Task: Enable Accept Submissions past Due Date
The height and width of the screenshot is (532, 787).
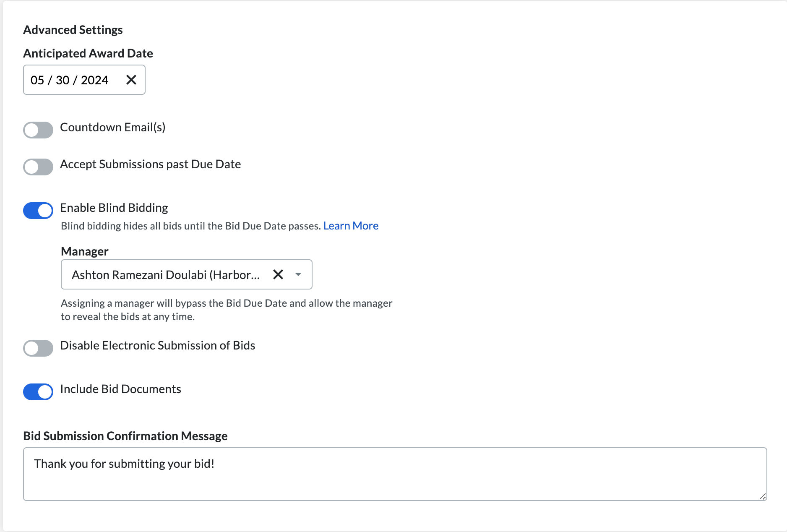Action: pos(38,167)
